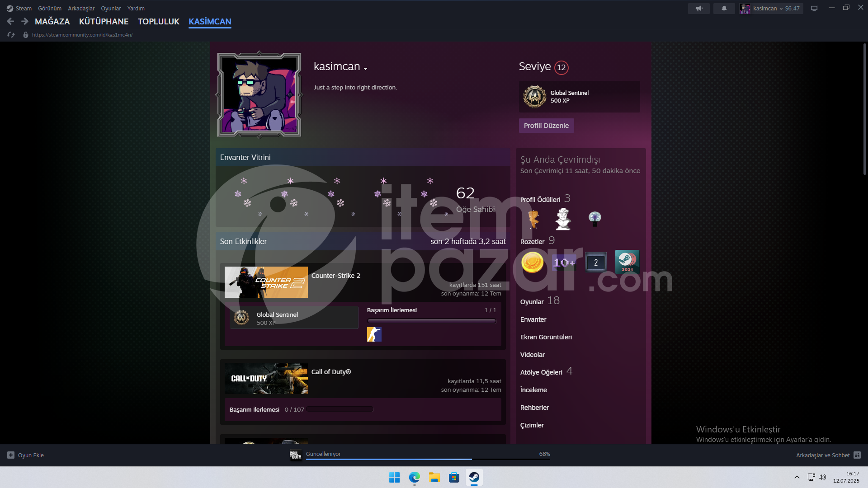Viewport: 868px width, 488px height.
Task: Click the Call of Duty download icon
Action: tap(296, 455)
